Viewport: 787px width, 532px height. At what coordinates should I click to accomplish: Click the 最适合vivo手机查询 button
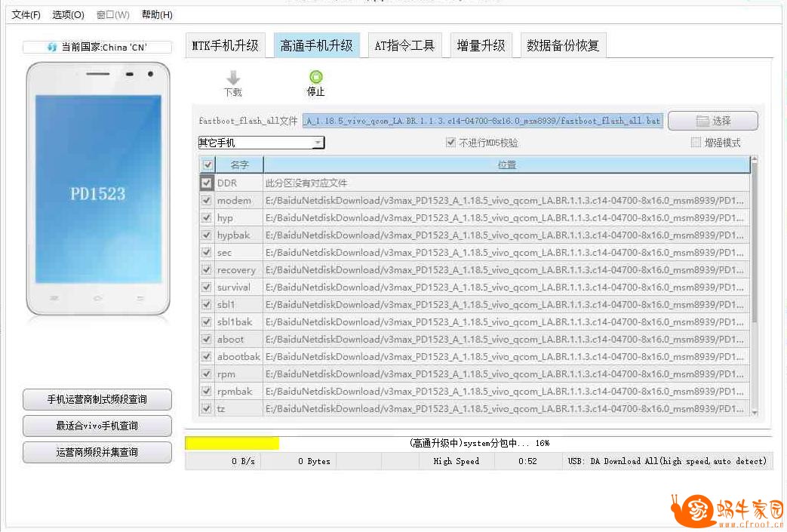(97, 426)
